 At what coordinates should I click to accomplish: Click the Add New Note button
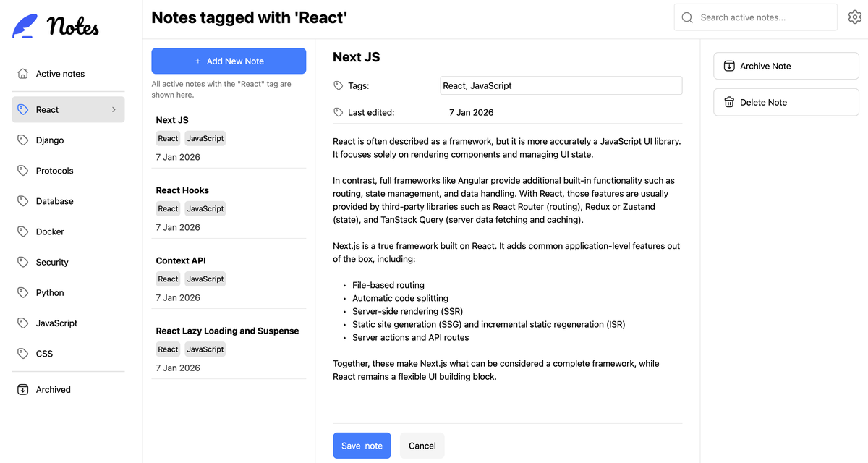pyautogui.click(x=228, y=61)
